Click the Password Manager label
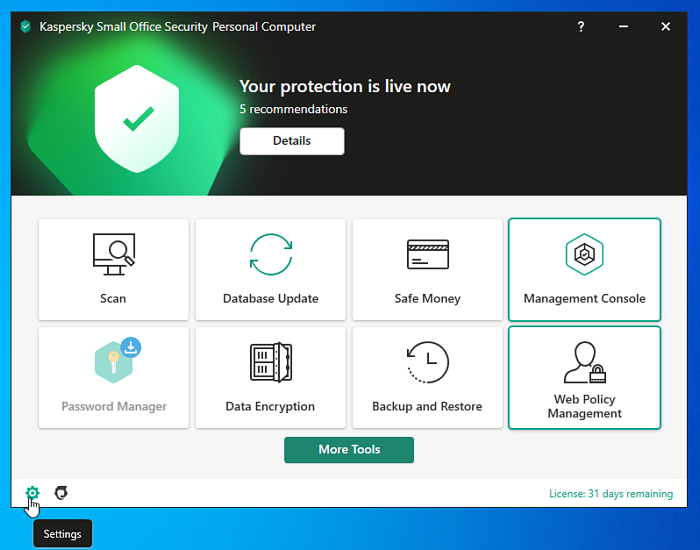The height and width of the screenshot is (550, 700). (114, 406)
